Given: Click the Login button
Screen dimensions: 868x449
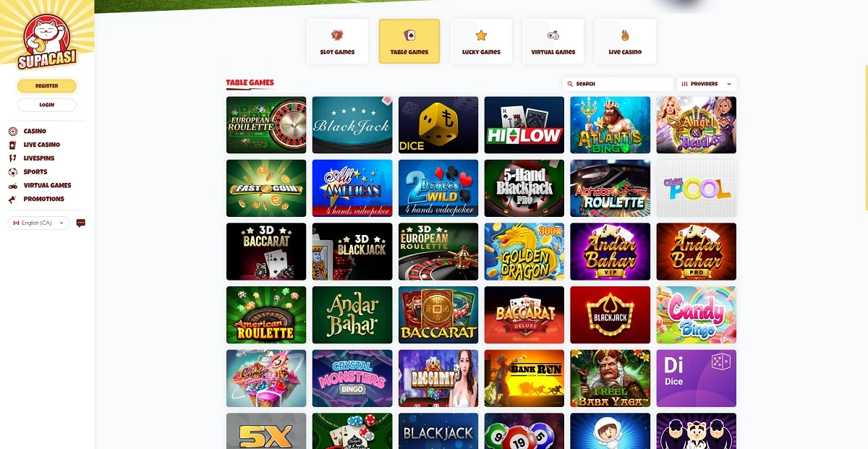Looking at the screenshot, I should 46,105.
